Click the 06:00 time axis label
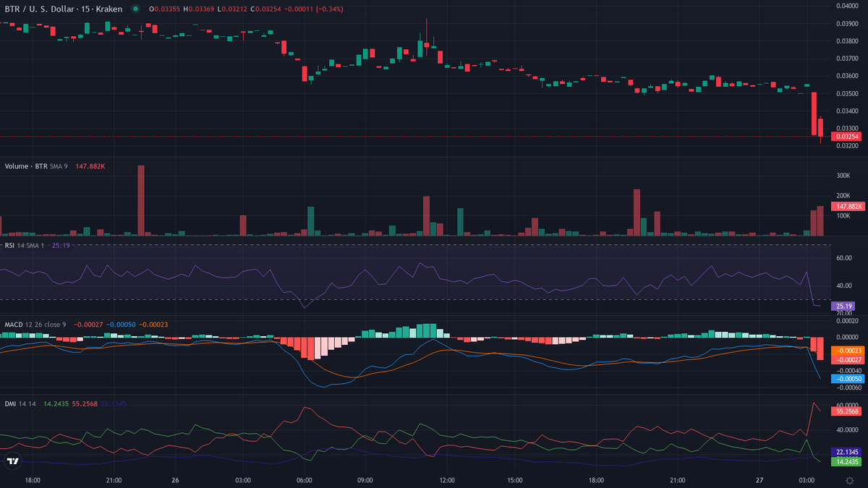The image size is (868, 488). point(305,480)
